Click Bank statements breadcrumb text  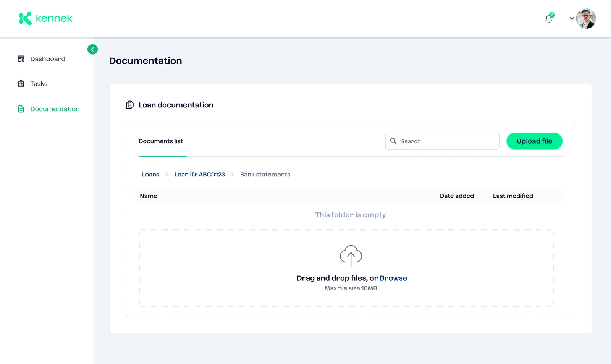pos(265,175)
